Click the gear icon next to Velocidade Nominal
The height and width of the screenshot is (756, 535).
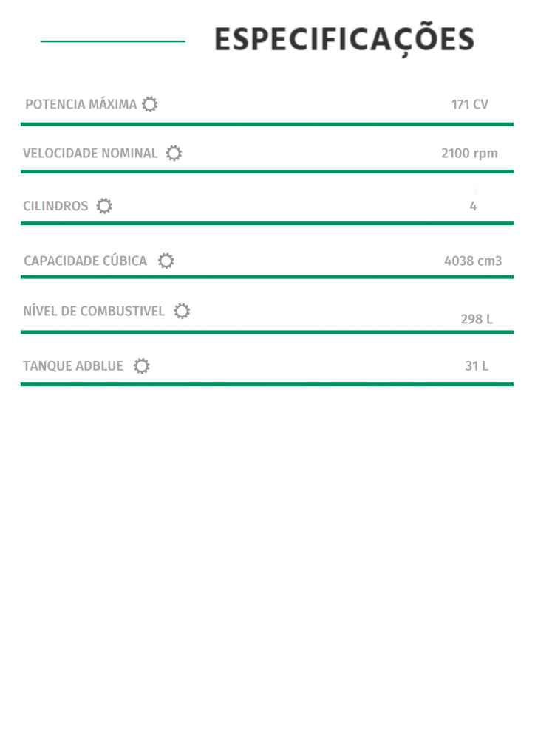(x=174, y=154)
